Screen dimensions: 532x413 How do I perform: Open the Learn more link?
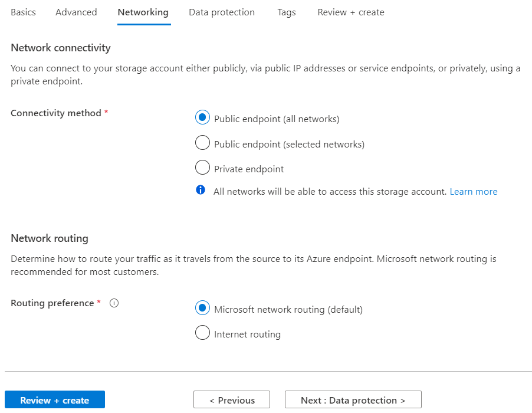point(474,192)
